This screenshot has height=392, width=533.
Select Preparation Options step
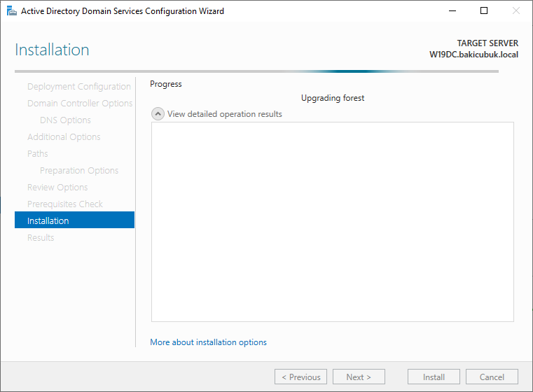coord(79,171)
